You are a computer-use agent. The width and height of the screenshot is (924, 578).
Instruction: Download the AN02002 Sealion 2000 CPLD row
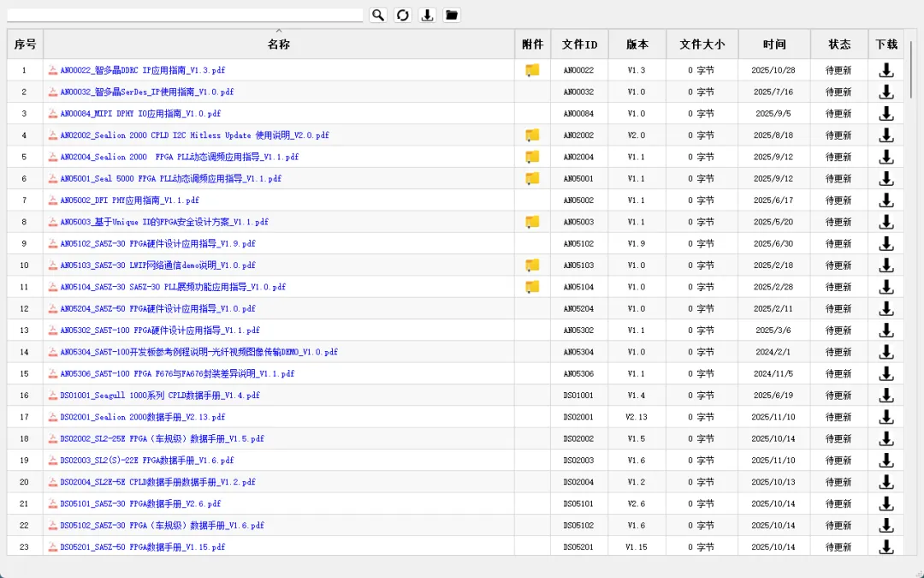[885, 135]
